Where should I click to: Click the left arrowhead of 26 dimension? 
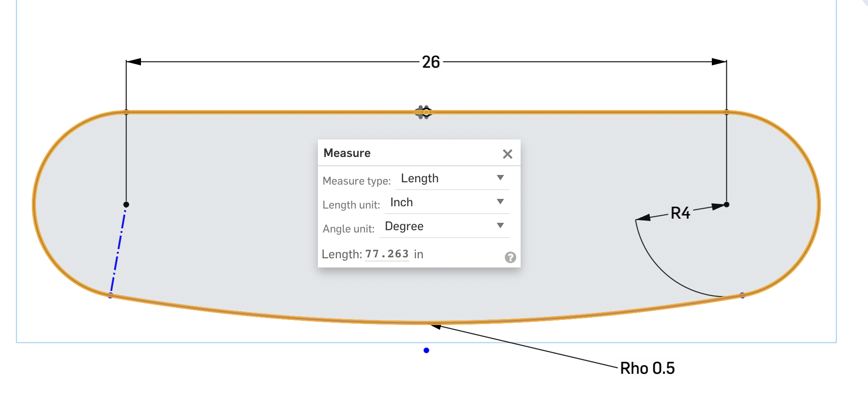pos(134,62)
